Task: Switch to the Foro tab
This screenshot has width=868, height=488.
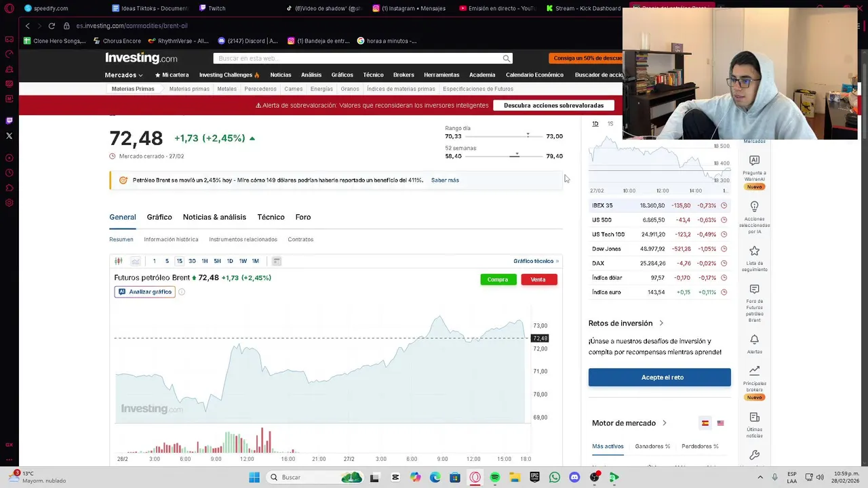Action: tap(303, 217)
